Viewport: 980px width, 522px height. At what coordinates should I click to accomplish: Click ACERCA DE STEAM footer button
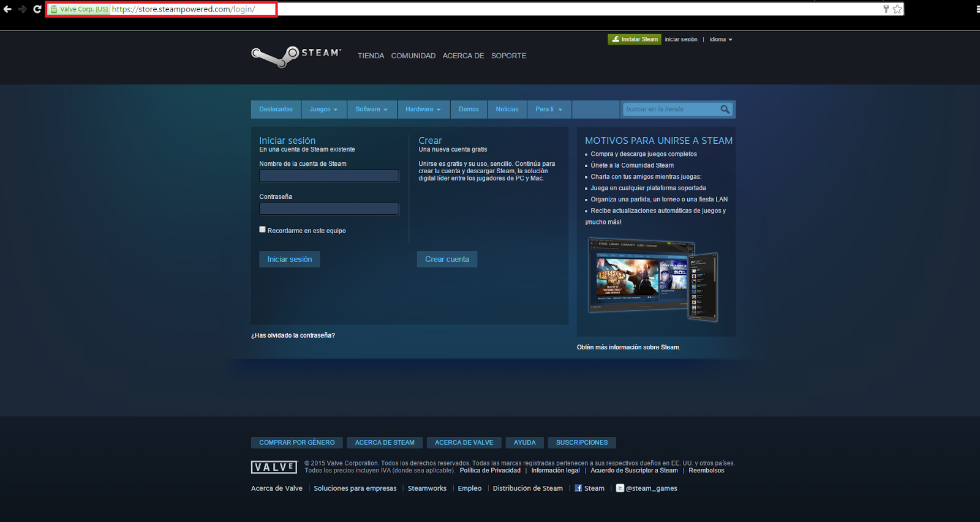[x=385, y=442]
